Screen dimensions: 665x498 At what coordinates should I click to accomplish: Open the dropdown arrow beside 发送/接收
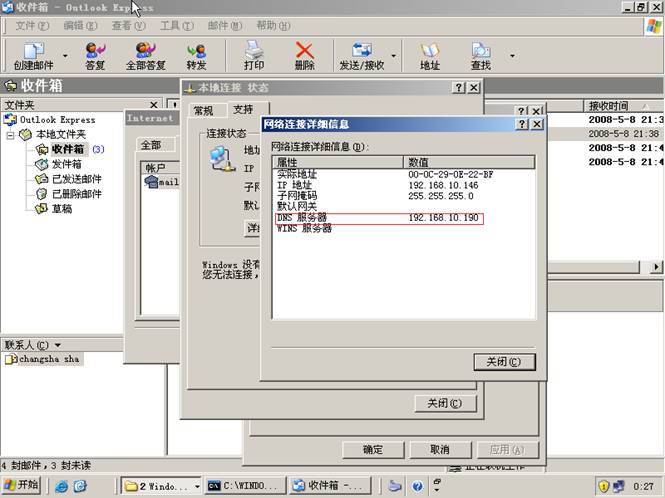(394, 56)
